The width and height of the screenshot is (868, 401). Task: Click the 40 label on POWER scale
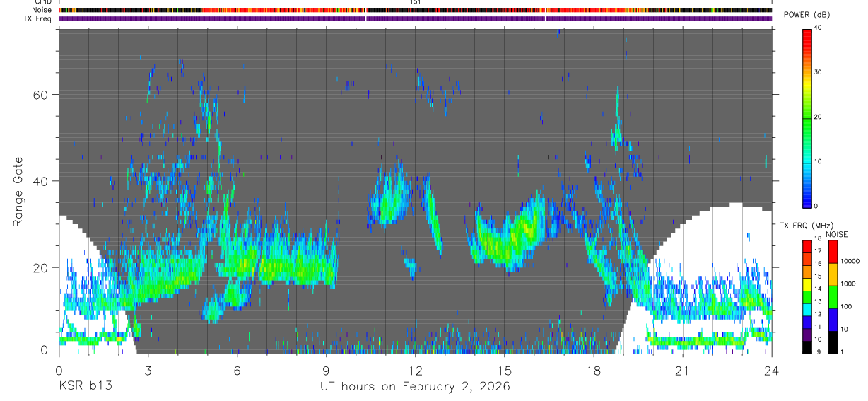[x=818, y=28]
